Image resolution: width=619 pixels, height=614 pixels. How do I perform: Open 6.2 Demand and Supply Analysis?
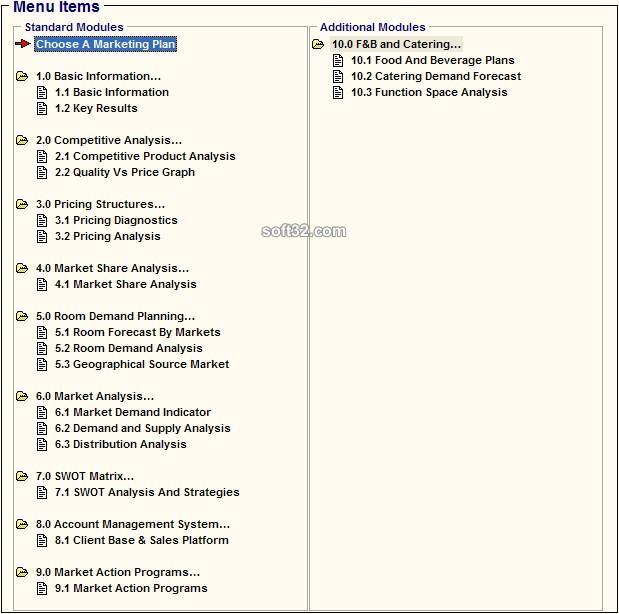pos(143,428)
